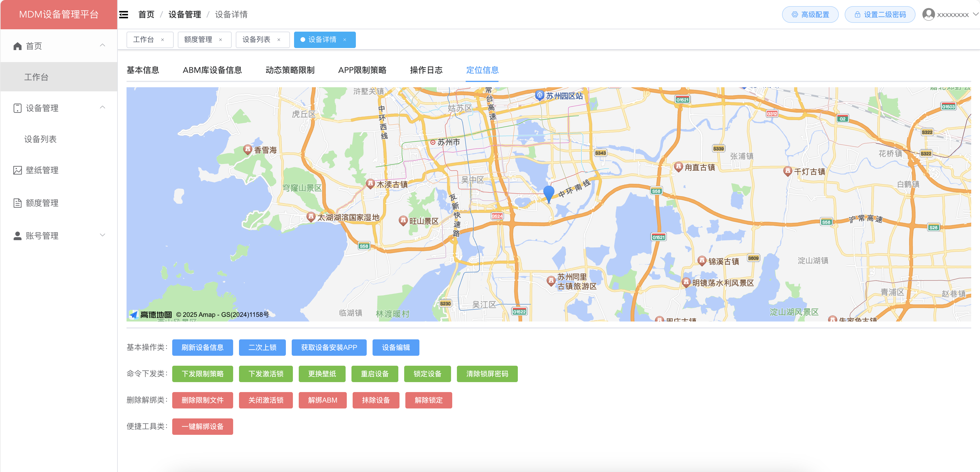The width and height of the screenshot is (980, 472).
Task: Click the hamburger menu collapse icon
Action: tap(124, 14)
